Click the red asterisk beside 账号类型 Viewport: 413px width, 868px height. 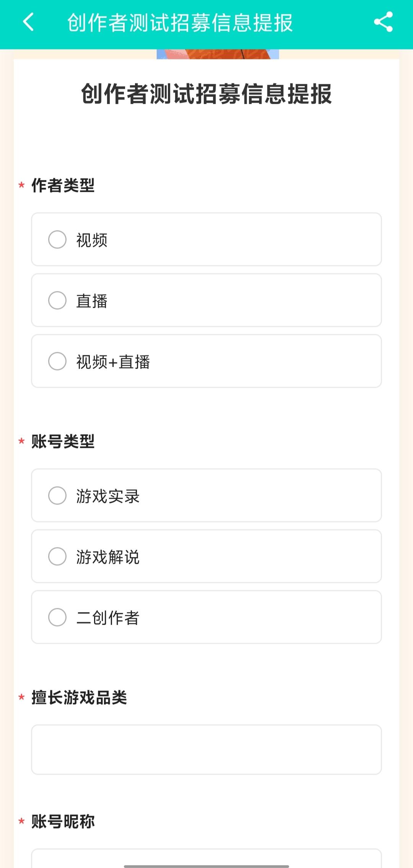point(22,442)
